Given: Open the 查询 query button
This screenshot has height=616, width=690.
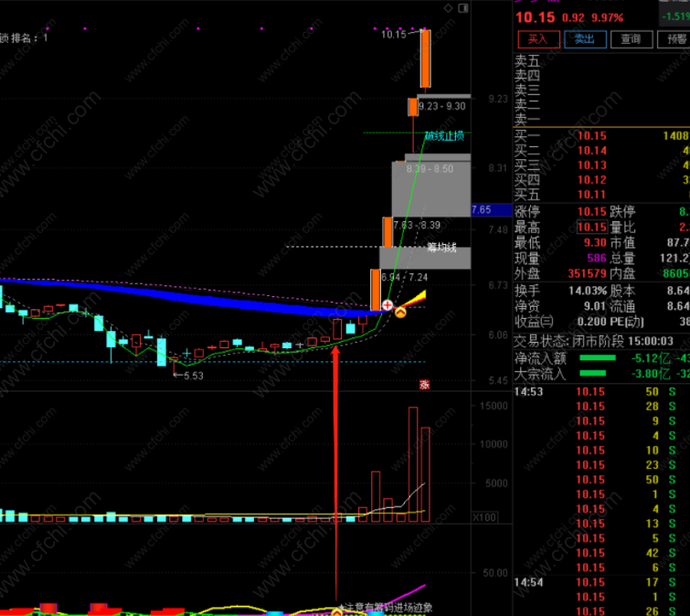Looking at the screenshot, I should pos(631,39).
